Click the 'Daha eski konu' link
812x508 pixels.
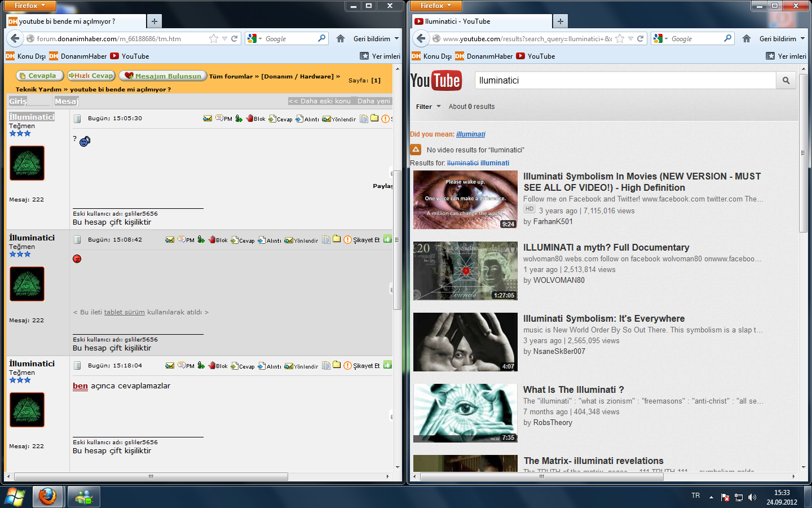point(319,101)
